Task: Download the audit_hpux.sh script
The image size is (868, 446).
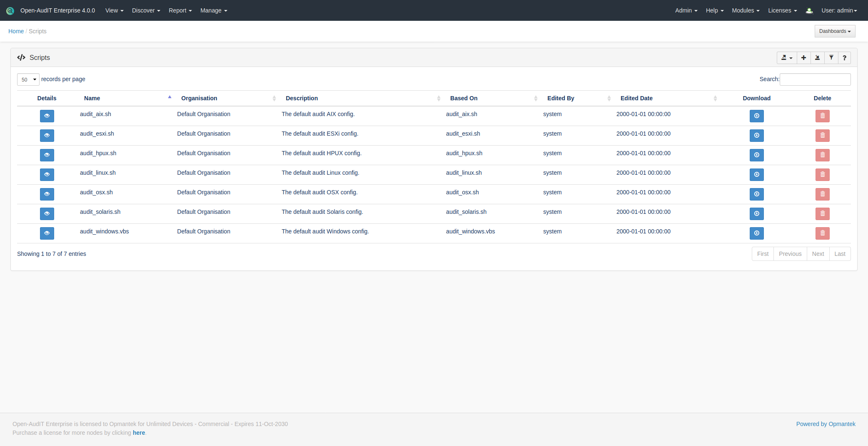Action: 757,155
